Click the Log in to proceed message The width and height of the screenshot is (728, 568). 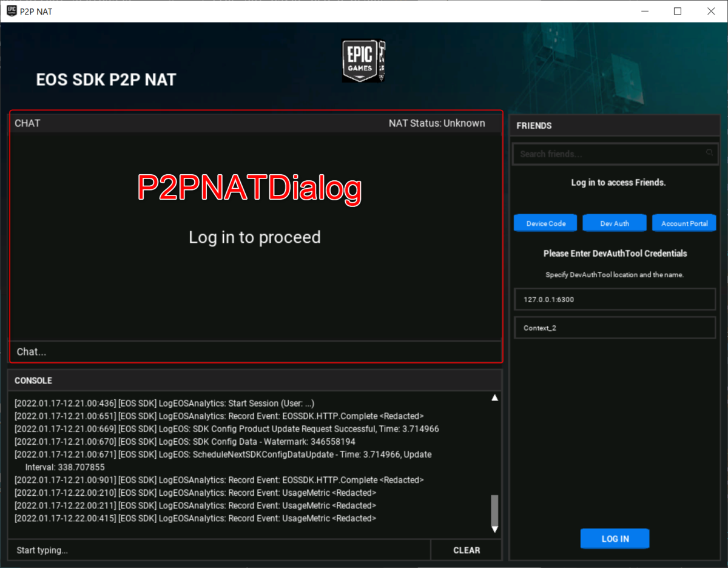(x=255, y=237)
